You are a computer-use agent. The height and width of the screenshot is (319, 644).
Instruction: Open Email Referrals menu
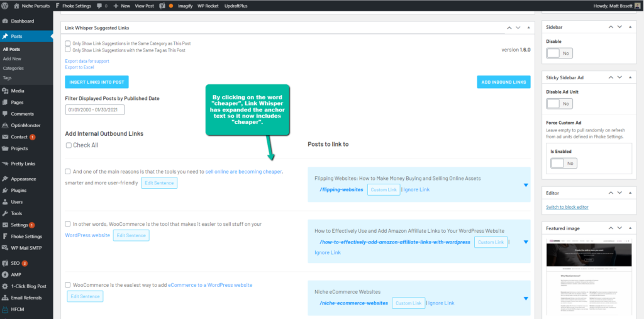[x=26, y=298]
